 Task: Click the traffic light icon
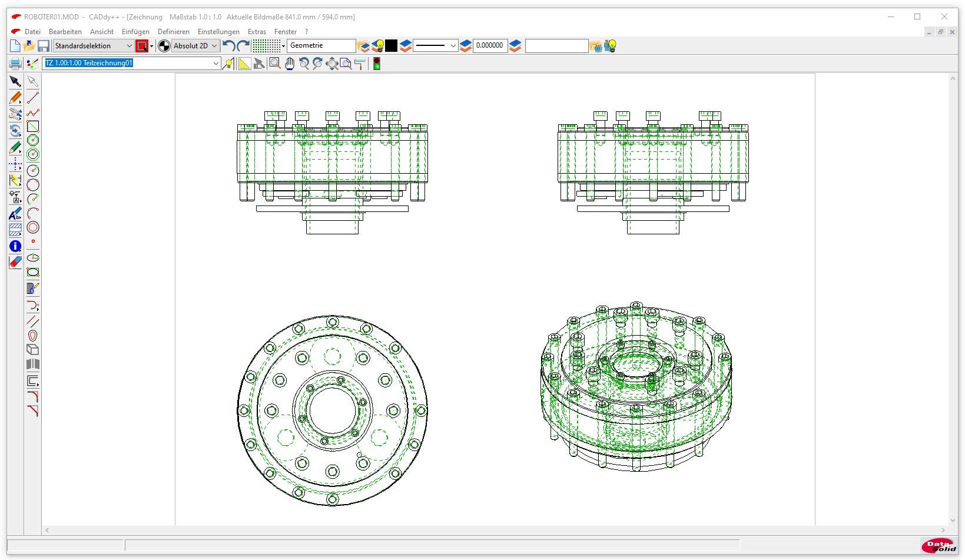[x=377, y=64]
